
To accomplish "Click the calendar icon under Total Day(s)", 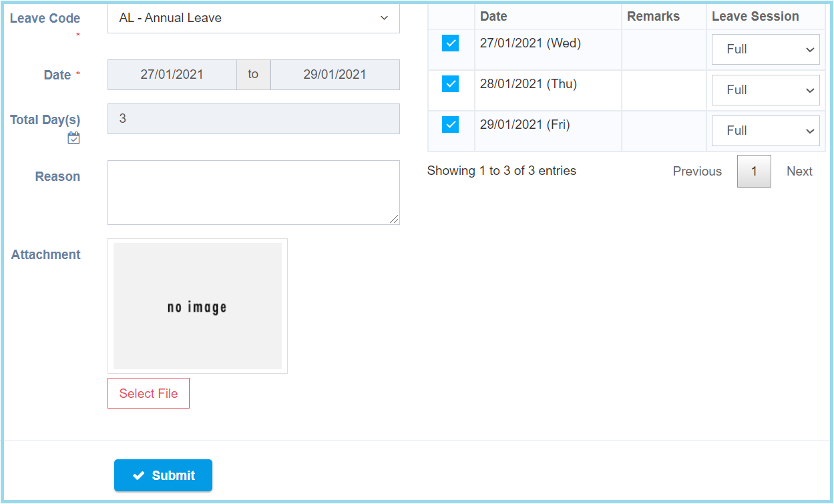I will 73,138.
